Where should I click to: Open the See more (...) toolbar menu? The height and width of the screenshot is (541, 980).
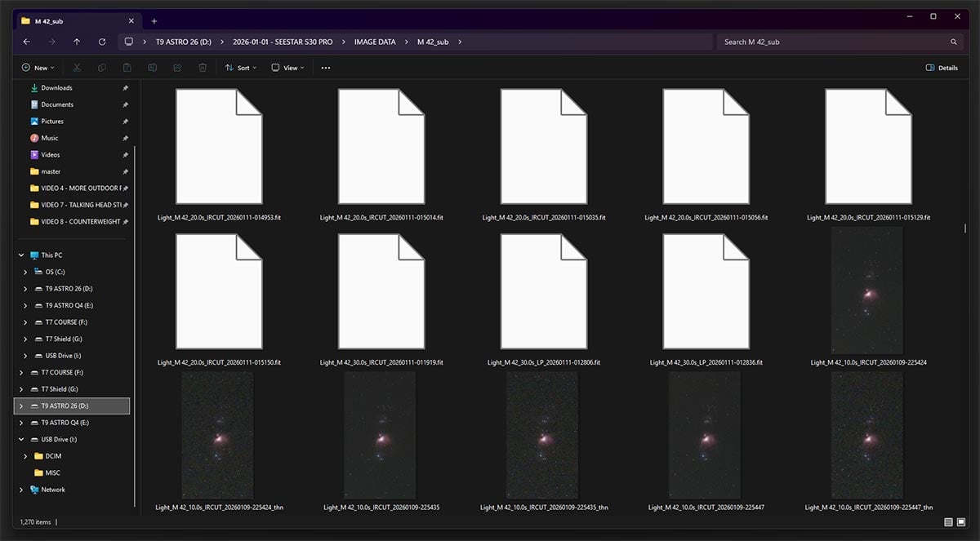click(x=326, y=68)
